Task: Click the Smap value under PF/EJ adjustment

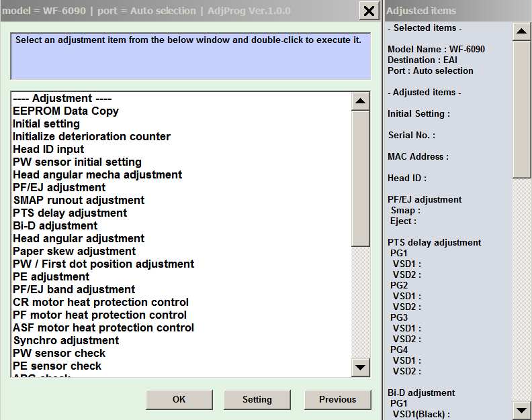Action: click(x=406, y=210)
